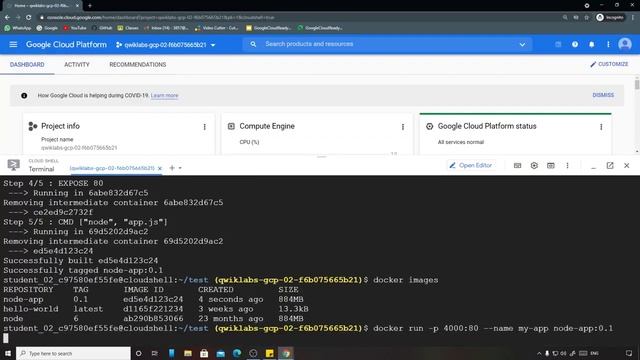The width and height of the screenshot is (640, 360).
Task: Open the Cloud Shell keyboard icon
Action: click(x=517, y=165)
